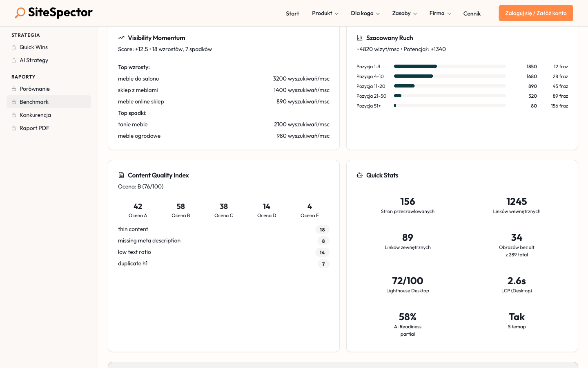
Task: Select Konkurencja in the sidebar
Action: (35, 115)
